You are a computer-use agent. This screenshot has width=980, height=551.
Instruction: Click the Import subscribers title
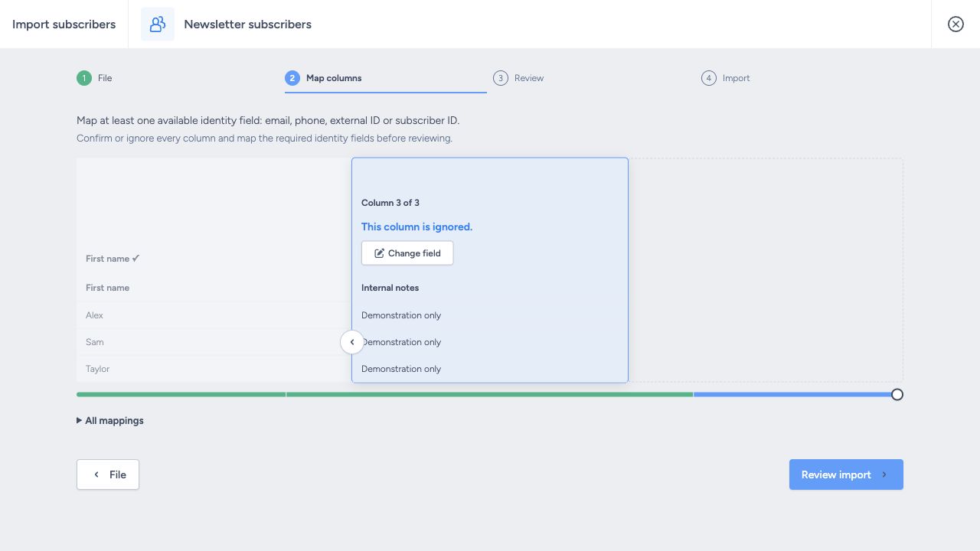(x=64, y=24)
